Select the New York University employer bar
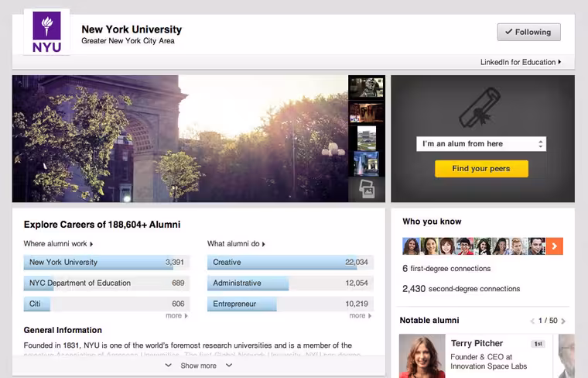The width and height of the screenshot is (588, 378). pos(107,262)
